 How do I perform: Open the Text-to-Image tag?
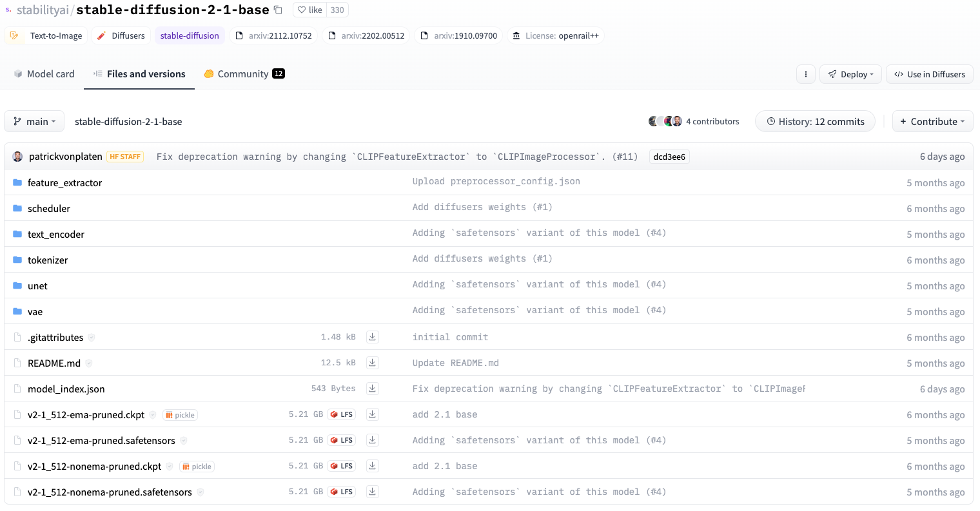pyautogui.click(x=46, y=35)
